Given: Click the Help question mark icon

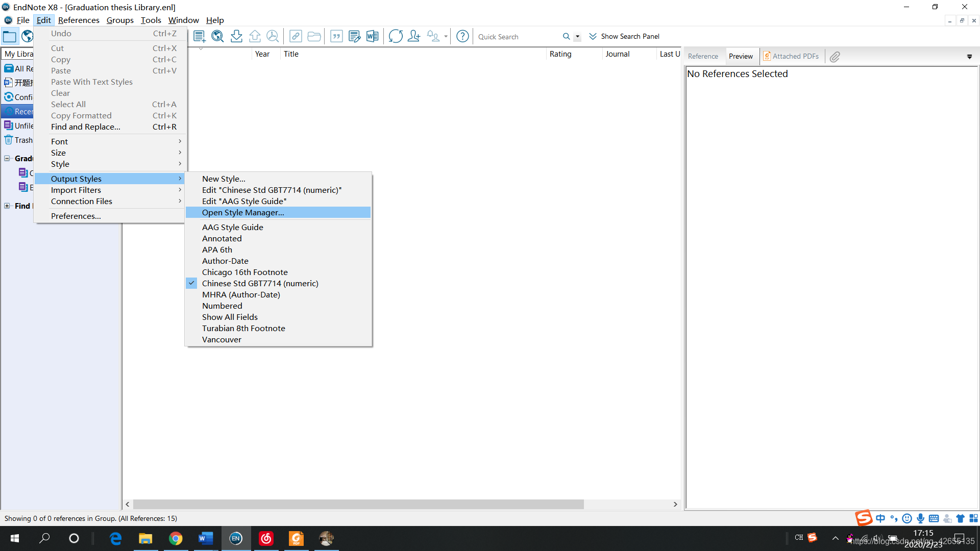Looking at the screenshot, I should 462,36.
